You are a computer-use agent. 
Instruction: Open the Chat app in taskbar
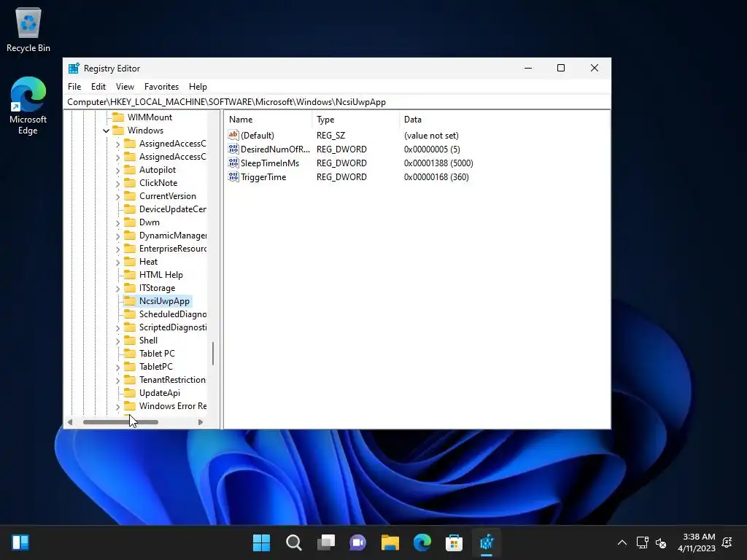[357, 542]
